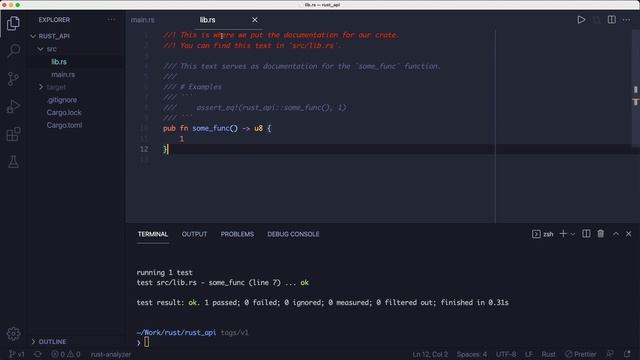Viewport: 640px width, 360px height.
Task: Open errors and warnings status indicator
Action: point(65,354)
